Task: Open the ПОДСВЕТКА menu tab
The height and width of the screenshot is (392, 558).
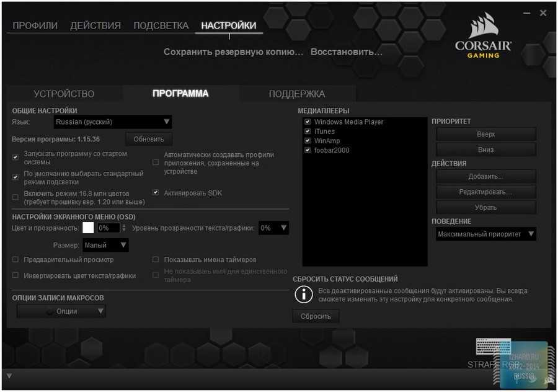Action: coord(161,25)
